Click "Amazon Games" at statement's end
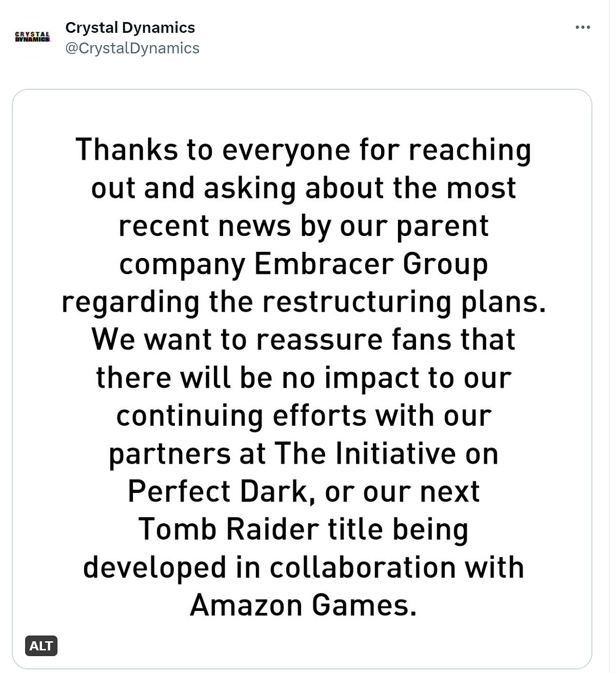Viewport: 616px width, 673px height. tap(303, 605)
